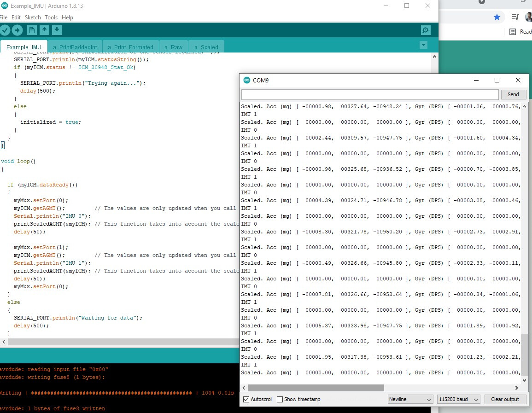Screen dimensions: 532x413
Task: Open Serial Monitor magnifier icon
Action: click(x=426, y=30)
